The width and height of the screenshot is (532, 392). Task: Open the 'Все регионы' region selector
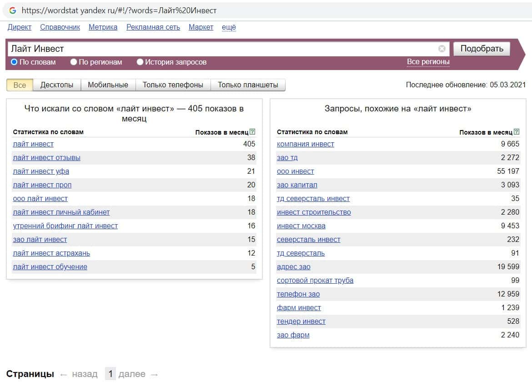pyautogui.click(x=428, y=62)
